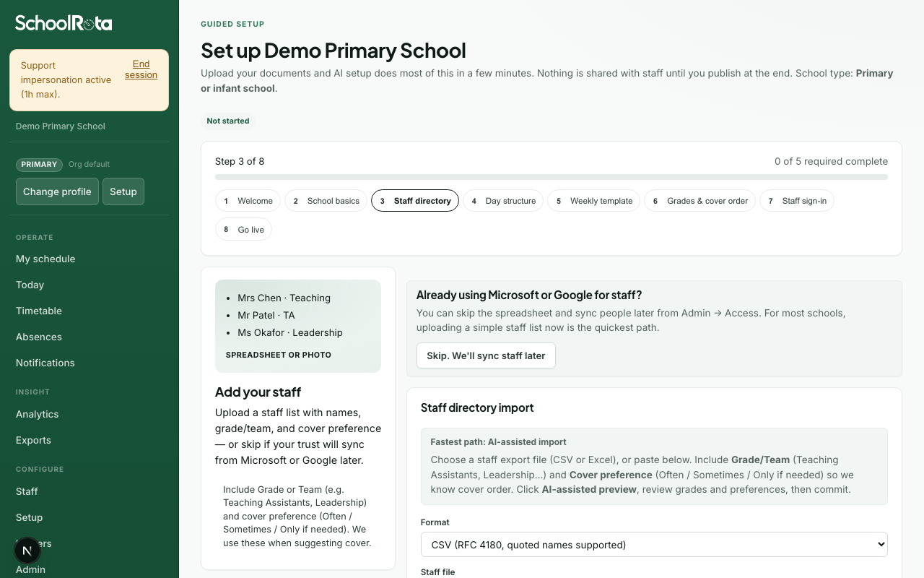Click the setup progress bar
Viewport: 924px width, 578px height.
[x=552, y=177]
